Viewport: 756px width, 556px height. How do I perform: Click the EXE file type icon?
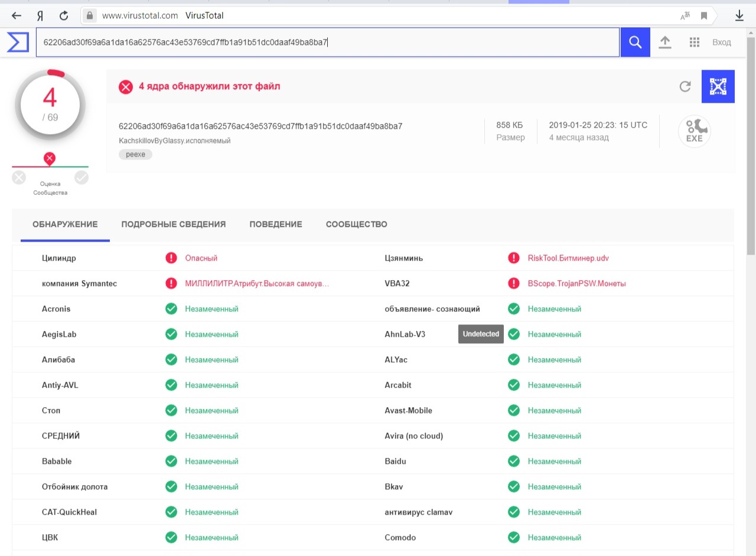(695, 131)
